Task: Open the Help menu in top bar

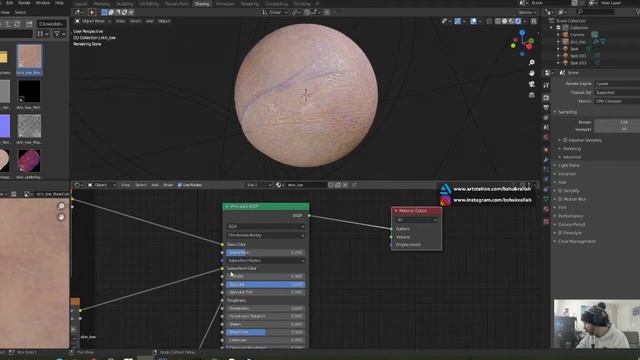Action: [x=59, y=3]
